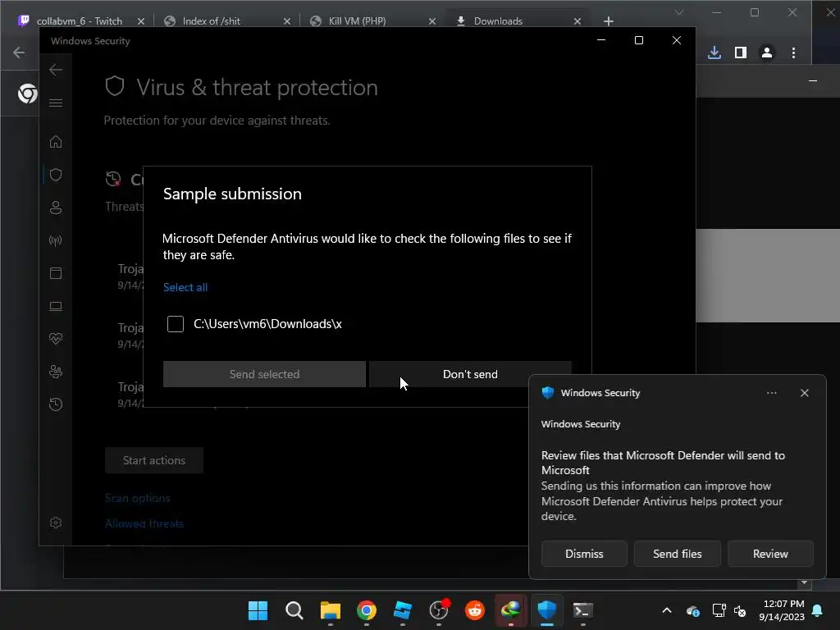Open Scan options link

138,498
